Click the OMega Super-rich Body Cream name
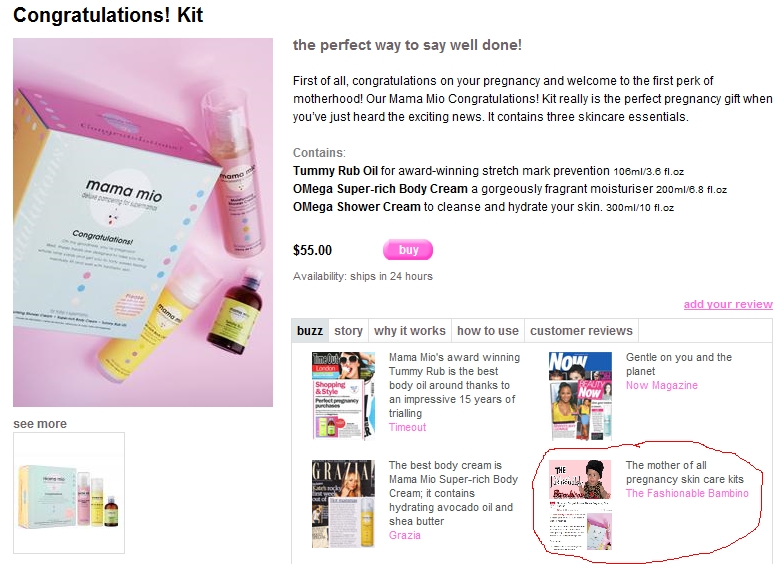Image resolution: width=782 pixels, height=564 pixels. tap(380, 189)
